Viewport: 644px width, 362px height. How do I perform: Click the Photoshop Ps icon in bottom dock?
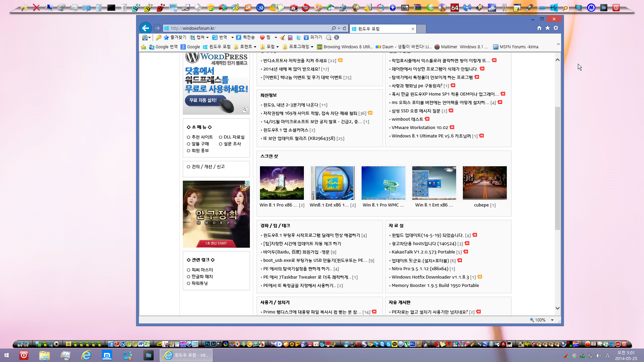click(207, 344)
